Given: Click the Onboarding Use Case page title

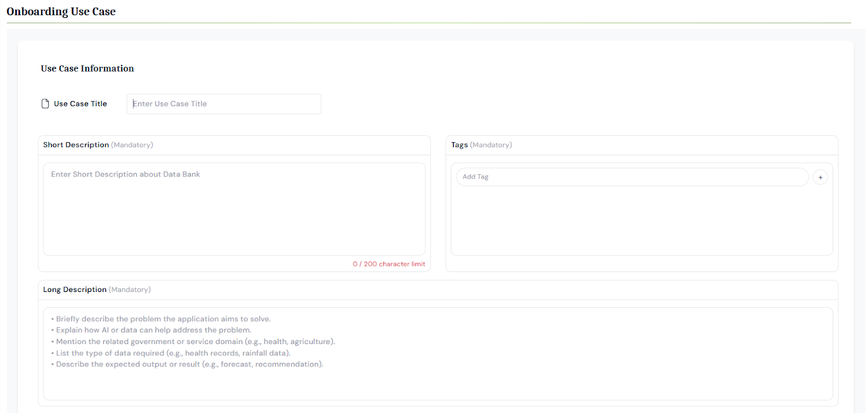Looking at the screenshot, I should pos(61,11).
